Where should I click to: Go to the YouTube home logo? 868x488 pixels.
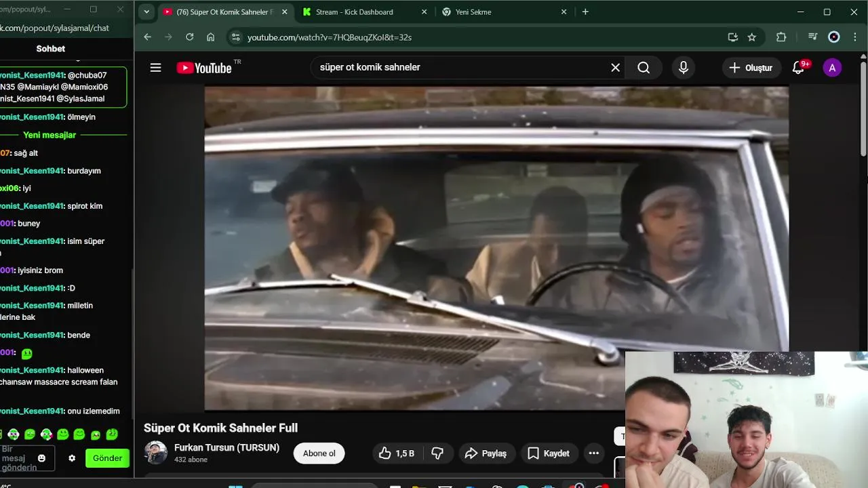pyautogui.click(x=204, y=68)
